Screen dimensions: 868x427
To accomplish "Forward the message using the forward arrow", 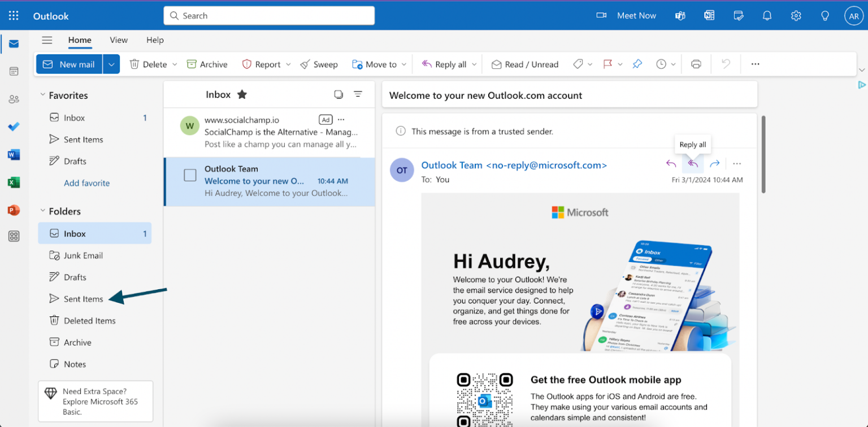I will click(x=715, y=164).
